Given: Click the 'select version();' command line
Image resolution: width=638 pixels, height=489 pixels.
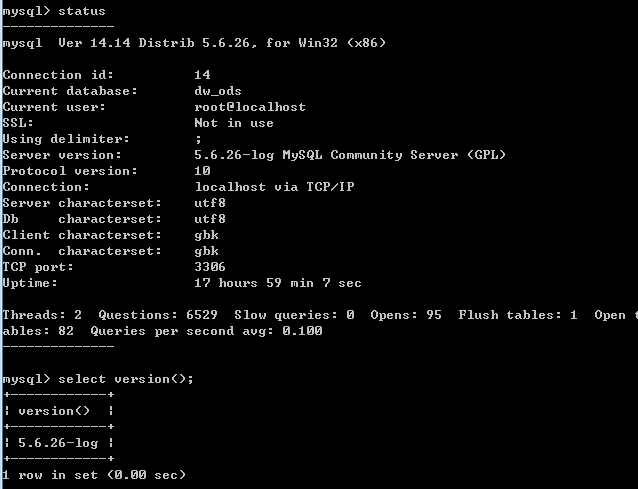Looking at the screenshot, I should (126, 379).
